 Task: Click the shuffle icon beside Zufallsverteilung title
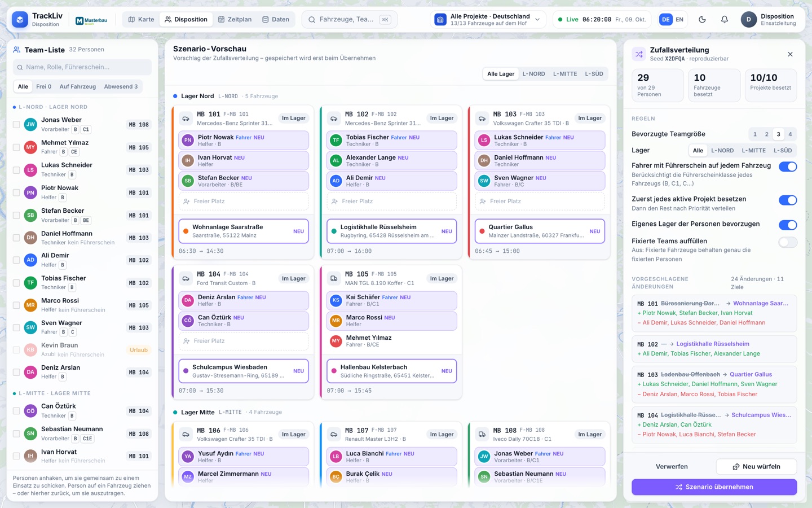(639, 54)
